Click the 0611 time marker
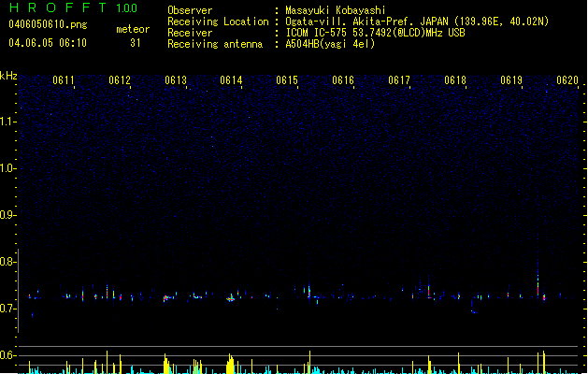Screen dimensions: 588x374 click(64, 80)
